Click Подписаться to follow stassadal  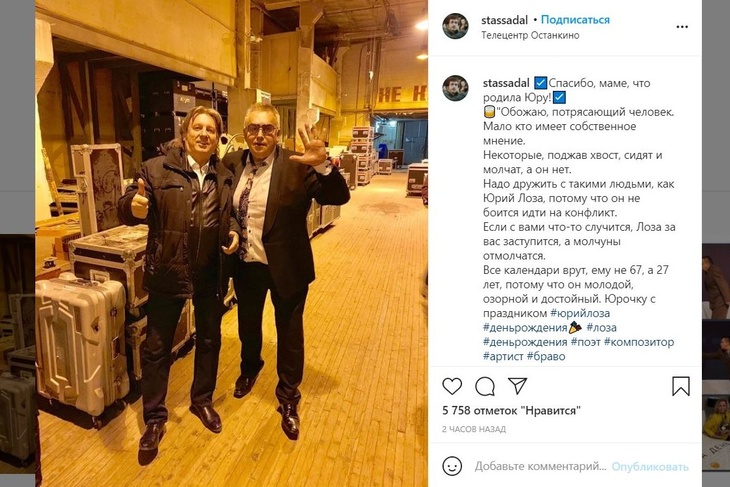click(x=575, y=20)
